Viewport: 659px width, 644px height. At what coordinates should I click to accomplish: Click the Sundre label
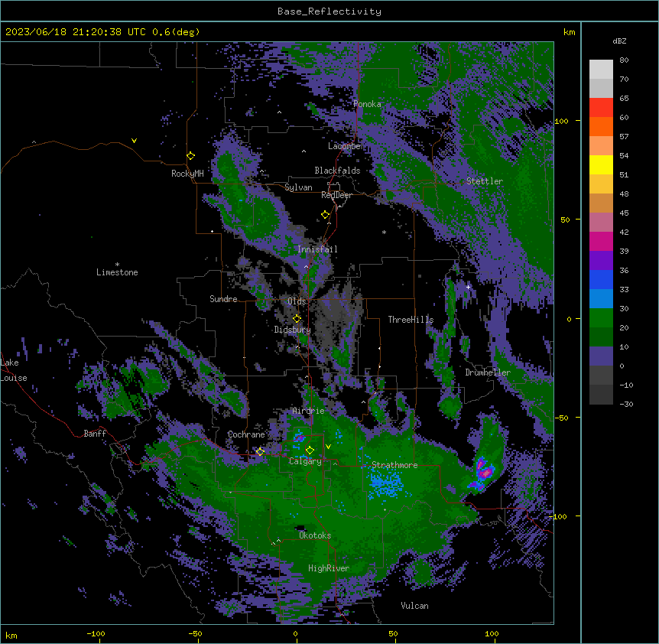pyautogui.click(x=223, y=299)
